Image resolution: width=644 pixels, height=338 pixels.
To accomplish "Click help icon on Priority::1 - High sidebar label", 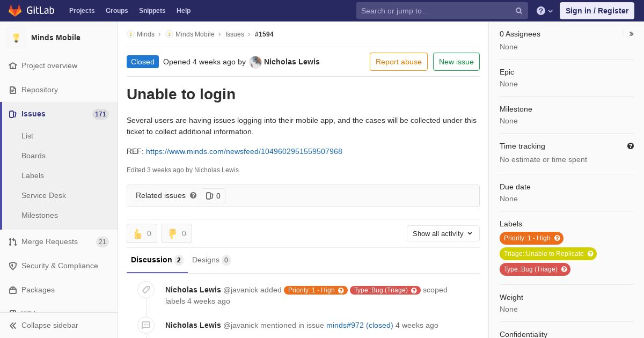I will 557,238.
